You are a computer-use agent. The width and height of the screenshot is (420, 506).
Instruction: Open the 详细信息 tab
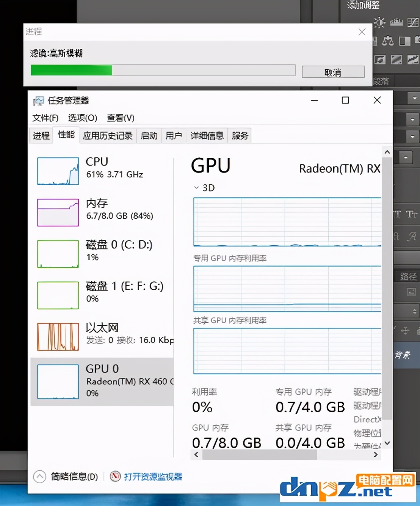207,136
